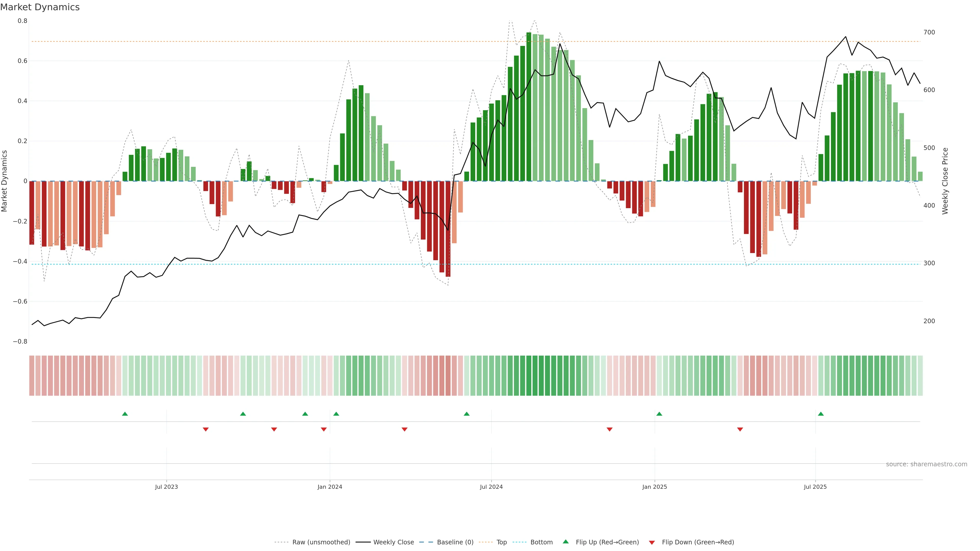Click the Jul 2024 axis label
This screenshot has width=980, height=551.
click(x=491, y=487)
